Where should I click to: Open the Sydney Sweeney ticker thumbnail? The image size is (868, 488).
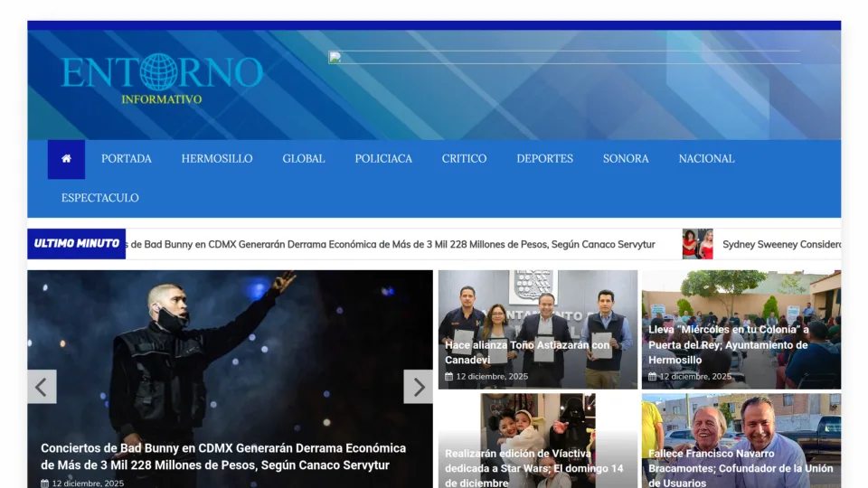pyautogui.click(x=697, y=244)
